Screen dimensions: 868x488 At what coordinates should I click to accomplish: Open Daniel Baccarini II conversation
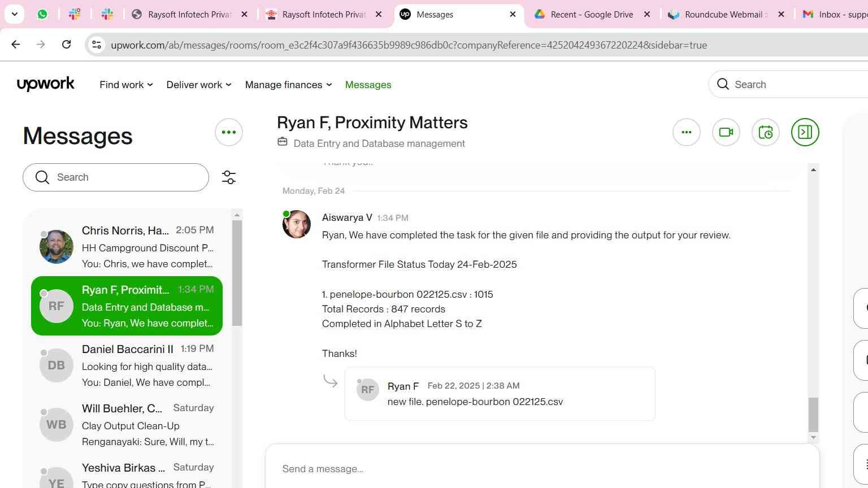pos(127,365)
